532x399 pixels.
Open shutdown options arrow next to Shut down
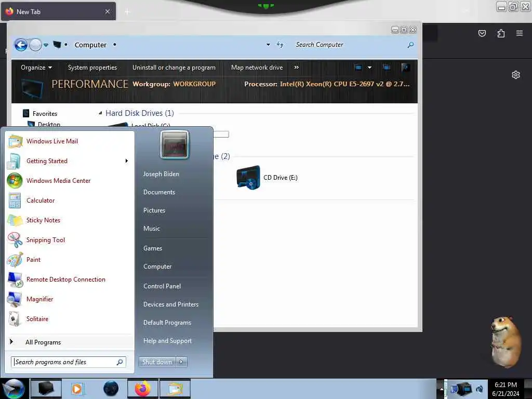181,362
